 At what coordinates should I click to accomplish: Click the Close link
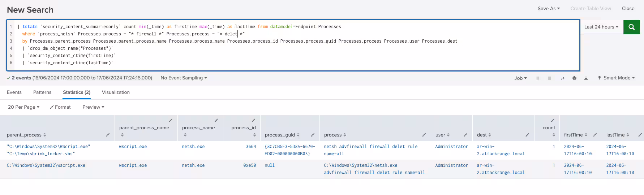[x=628, y=9]
